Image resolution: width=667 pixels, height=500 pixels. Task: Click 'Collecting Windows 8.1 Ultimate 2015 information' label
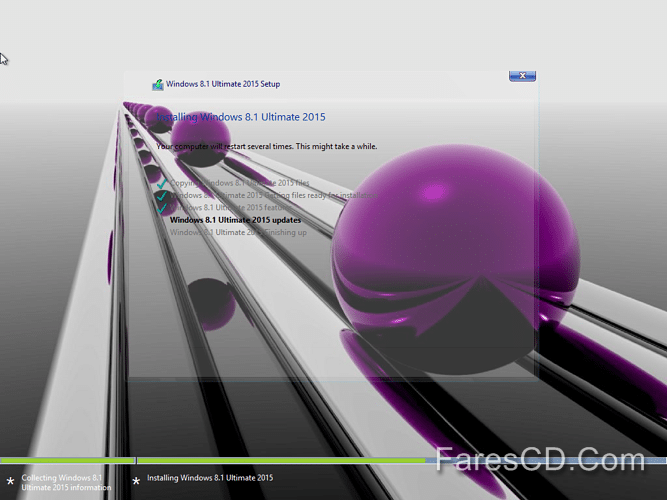click(x=66, y=483)
